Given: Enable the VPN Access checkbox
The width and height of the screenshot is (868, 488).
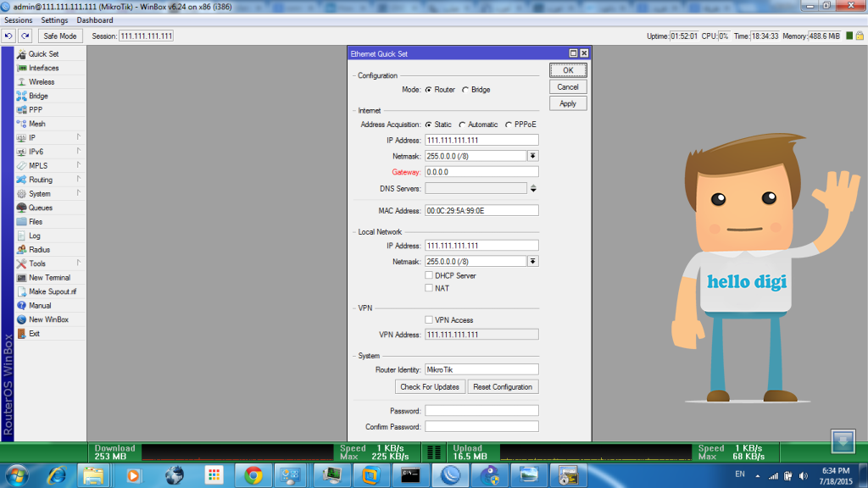Looking at the screenshot, I should pyautogui.click(x=429, y=319).
